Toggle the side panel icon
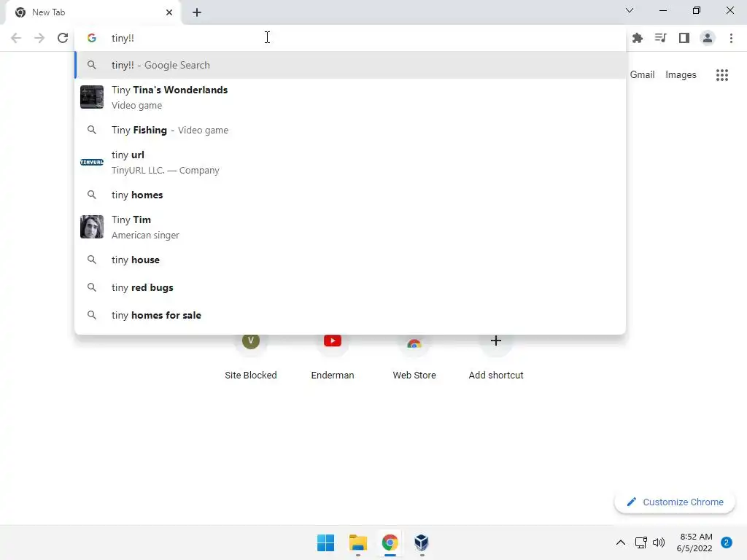 [684, 38]
